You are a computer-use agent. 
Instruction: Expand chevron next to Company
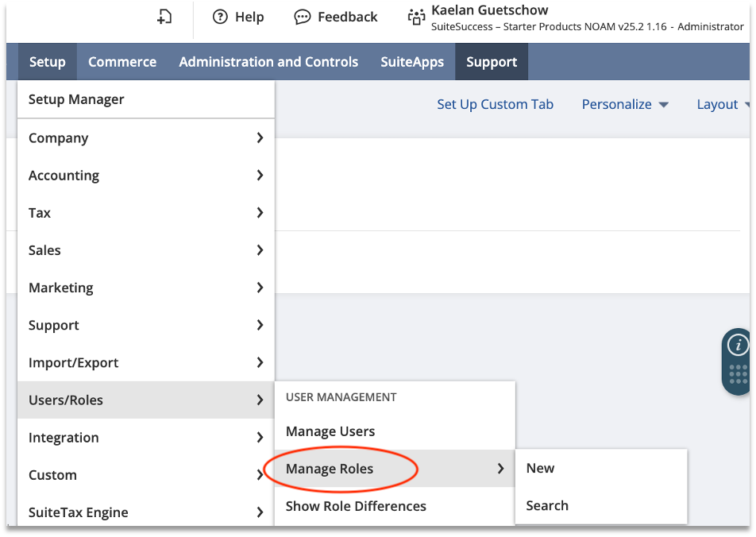tap(260, 138)
